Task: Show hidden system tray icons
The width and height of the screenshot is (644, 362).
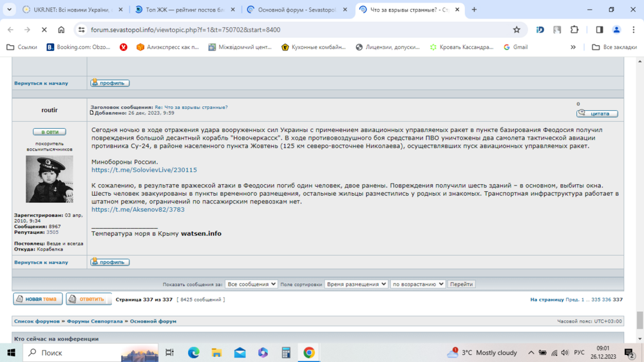Action: pyautogui.click(x=531, y=352)
